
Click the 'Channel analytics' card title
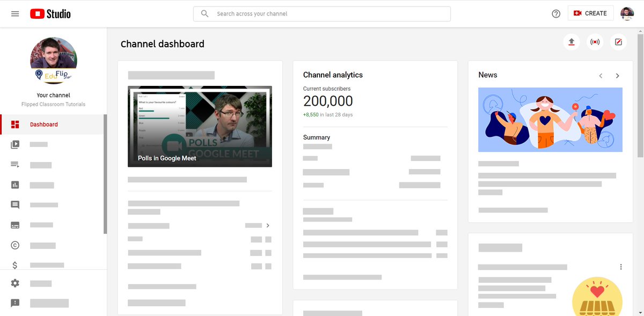click(333, 75)
